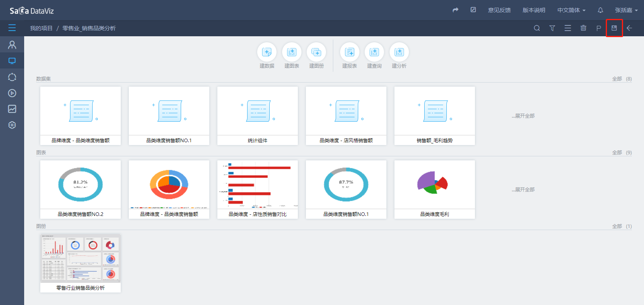Click 建图册 create album button
Viewport: 644px width, 305px height.
316,56
